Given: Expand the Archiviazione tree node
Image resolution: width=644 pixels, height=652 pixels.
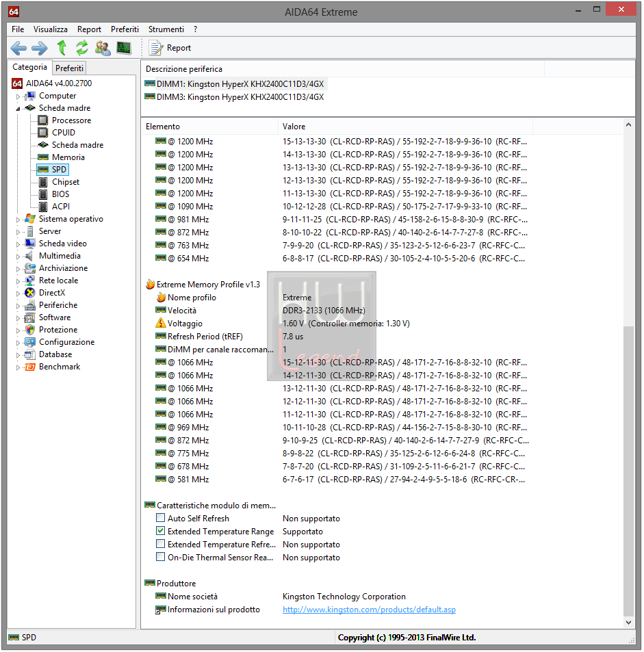Looking at the screenshot, I should coord(18,269).
